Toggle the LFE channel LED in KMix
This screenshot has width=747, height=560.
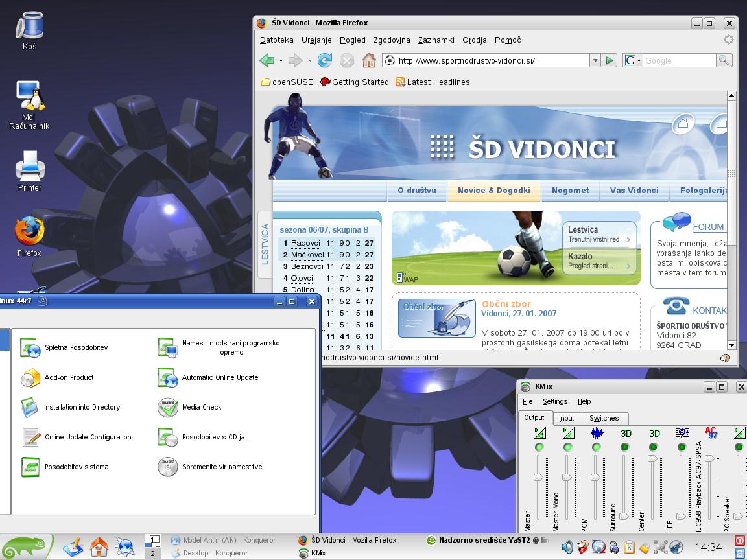coord(682,447)
